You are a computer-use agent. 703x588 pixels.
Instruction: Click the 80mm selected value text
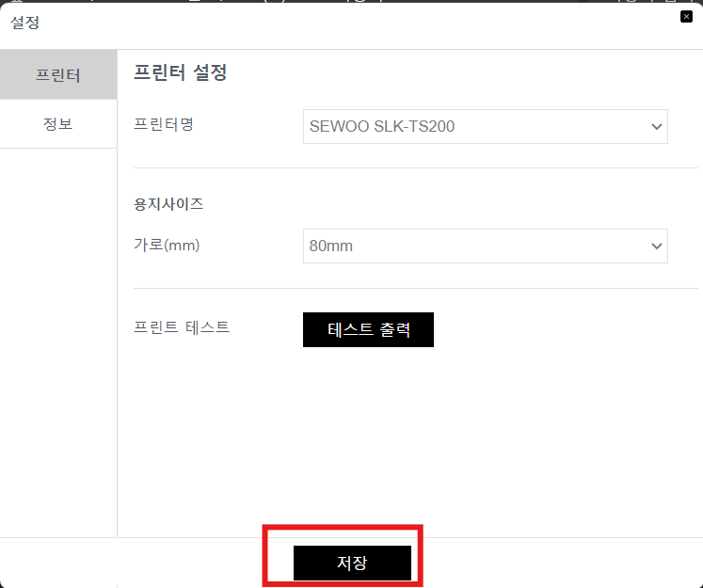(x=331, y=246)
